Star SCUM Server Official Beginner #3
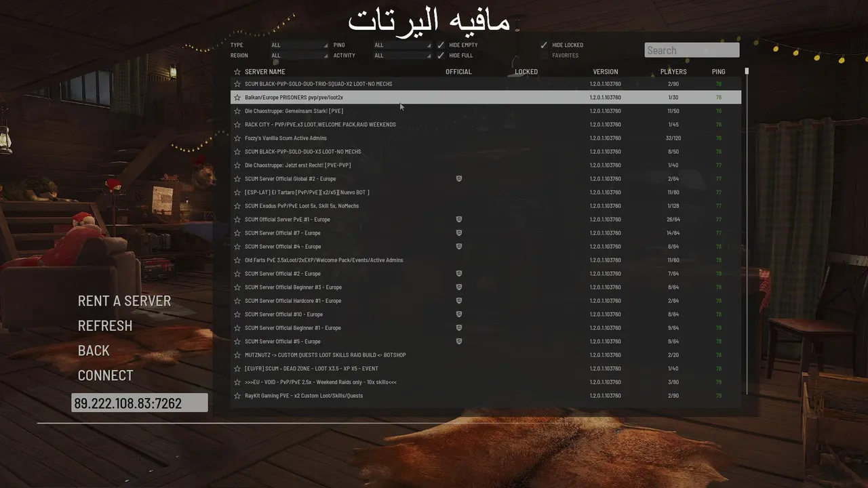 point(237,287)
